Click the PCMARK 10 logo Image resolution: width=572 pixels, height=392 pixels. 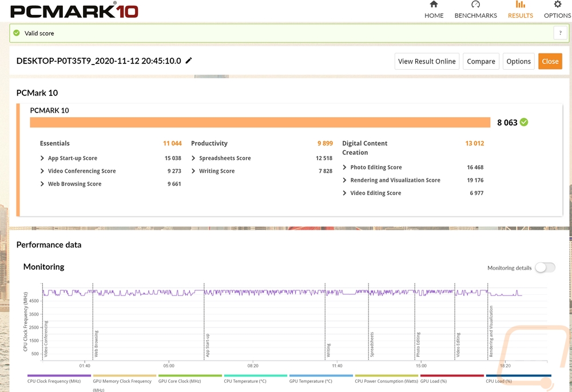(74, 10)
